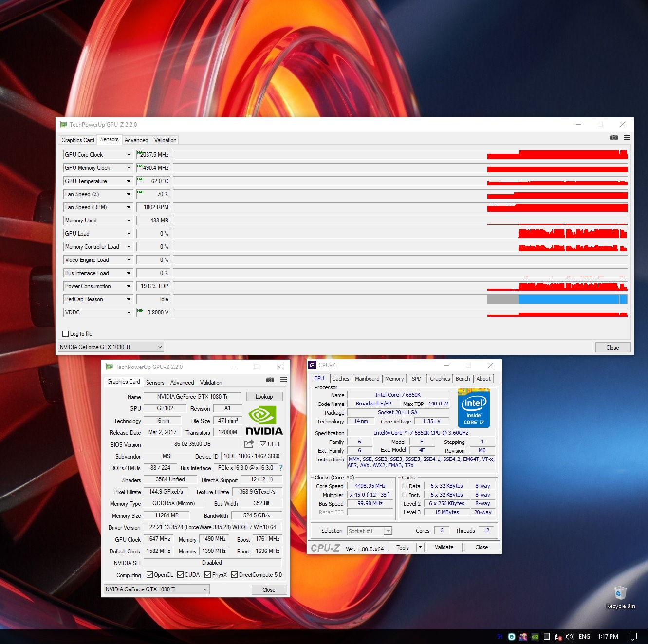648x644 pixels.
Task: Switch to Validation tab in Sensors window
Action: click(x=165, y=140)
